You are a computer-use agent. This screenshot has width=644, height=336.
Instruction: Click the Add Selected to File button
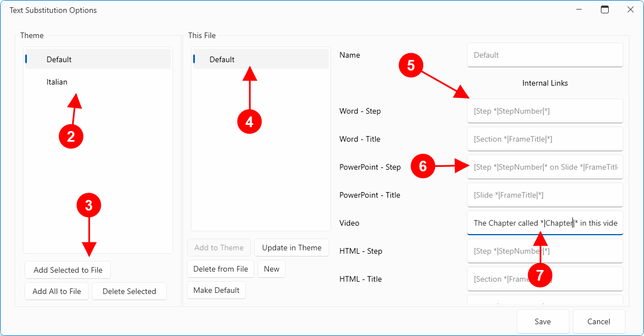point(68,270)
